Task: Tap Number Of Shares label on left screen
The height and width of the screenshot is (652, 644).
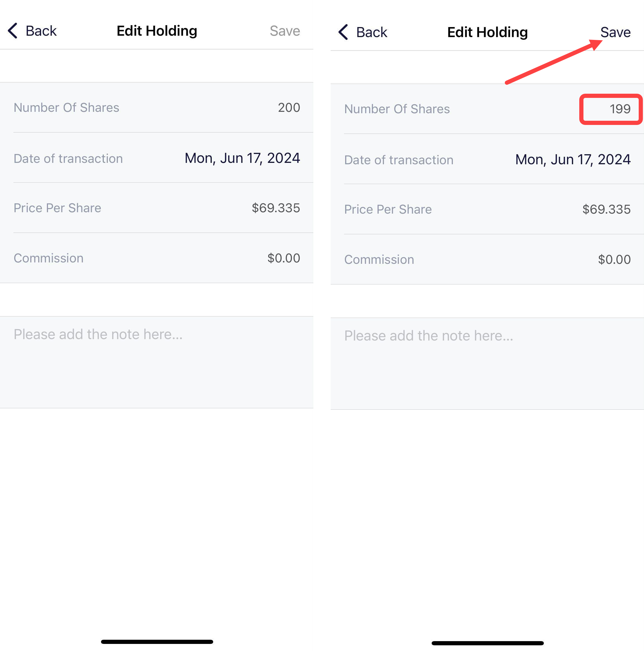Action: (66, 107)
